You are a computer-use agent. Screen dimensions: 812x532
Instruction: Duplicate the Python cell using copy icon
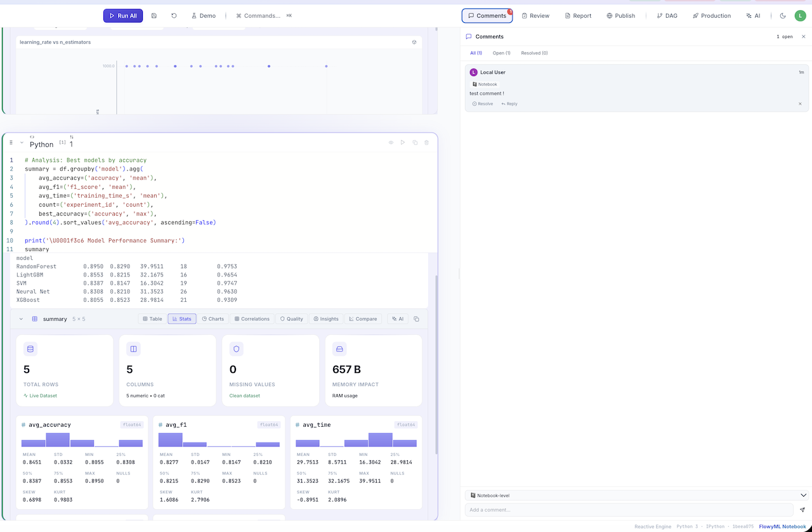(x=415, y=143)
